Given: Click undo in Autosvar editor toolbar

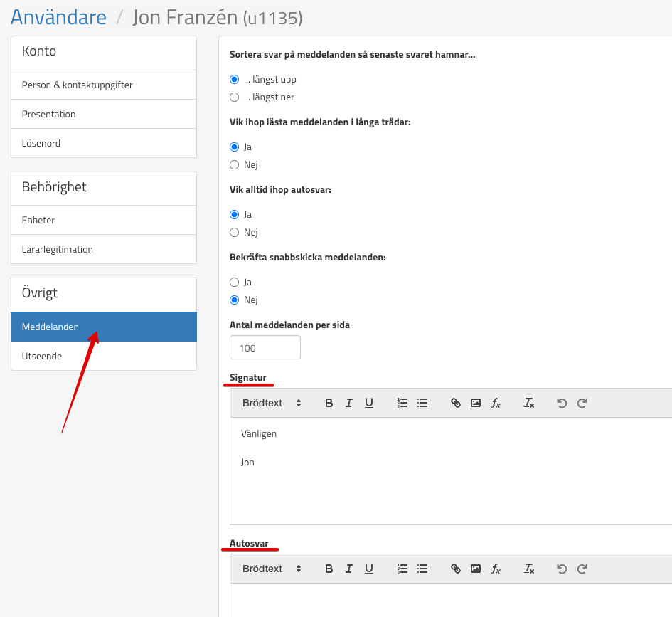Looking at the screenshot, I should (562, 569).
